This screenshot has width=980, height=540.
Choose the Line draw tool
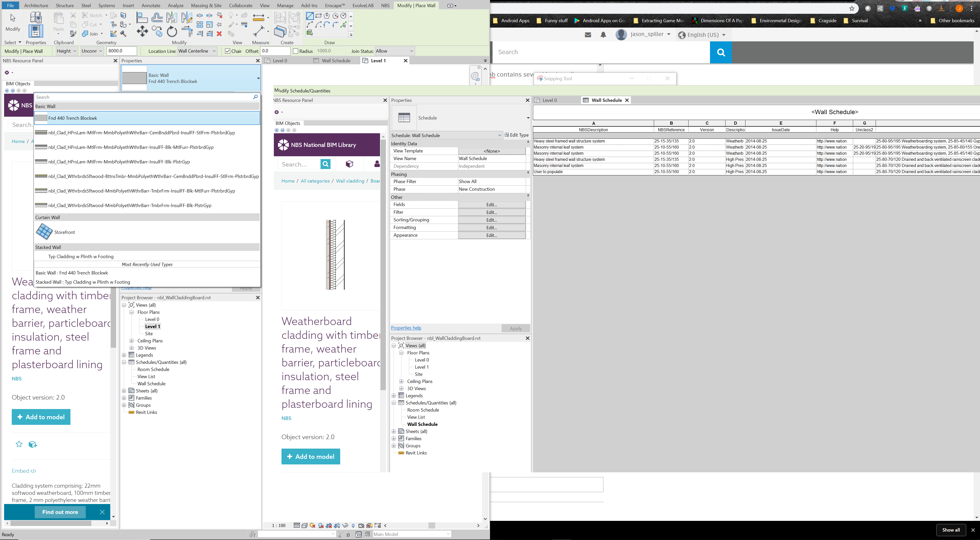(x=310, y=16)
